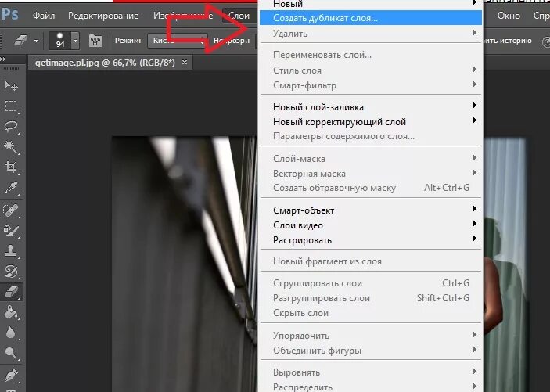
Task: Open the brush size 94 picker dropdown
Action: click(75, 41)
